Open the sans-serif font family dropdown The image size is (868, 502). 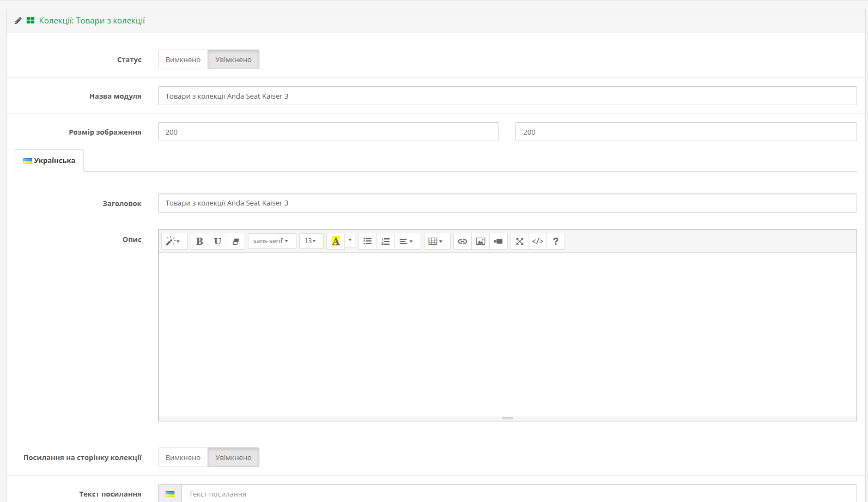click(272, 241)
